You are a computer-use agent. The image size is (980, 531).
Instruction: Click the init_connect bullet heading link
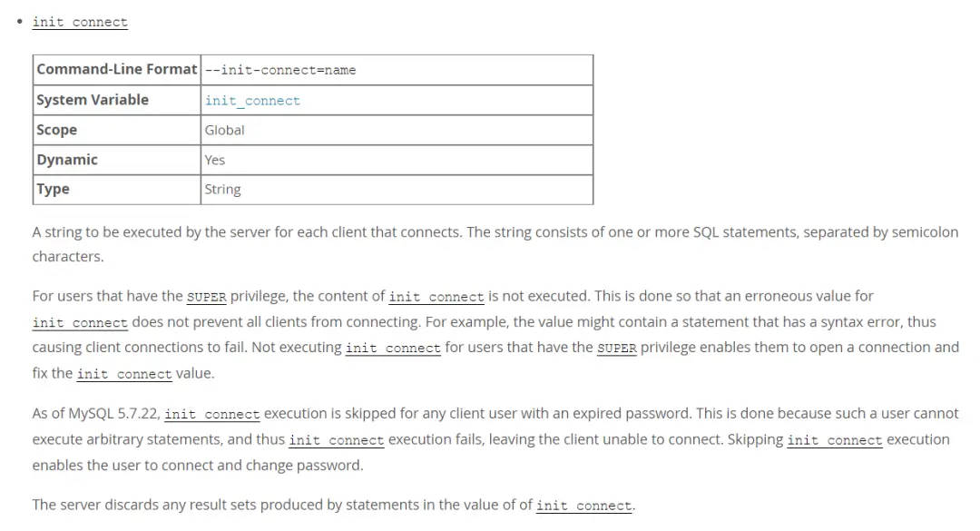[x=80, y=22]
